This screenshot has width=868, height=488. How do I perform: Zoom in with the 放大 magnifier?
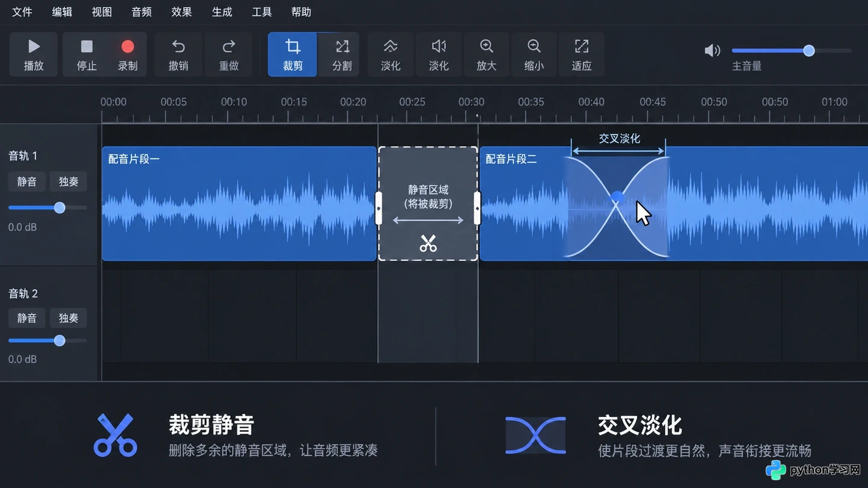486,54
